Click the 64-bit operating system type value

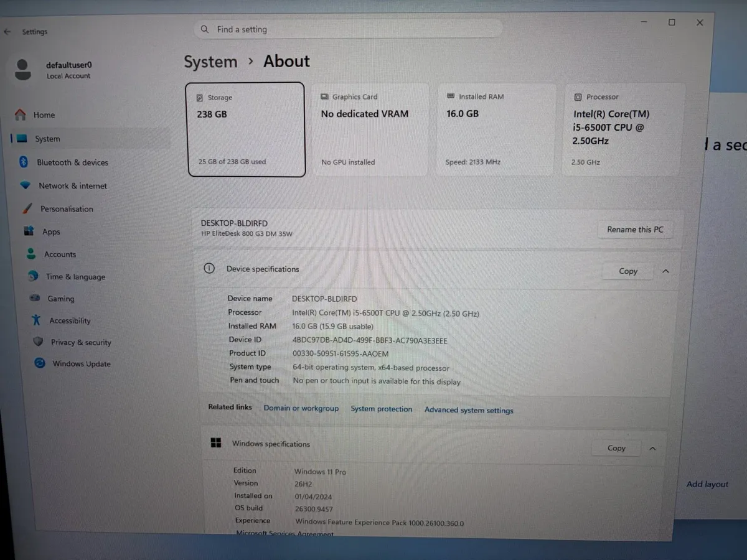click(x=371, y=368)
